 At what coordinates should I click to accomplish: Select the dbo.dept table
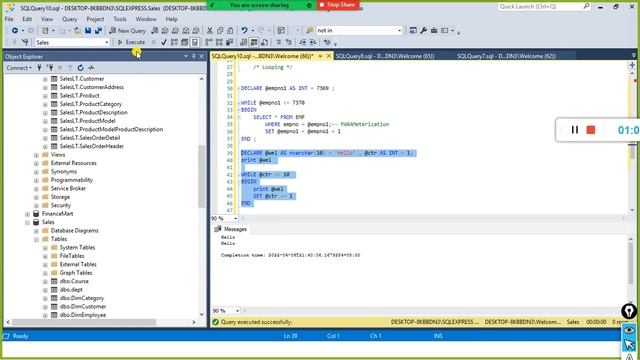point(71,290)
